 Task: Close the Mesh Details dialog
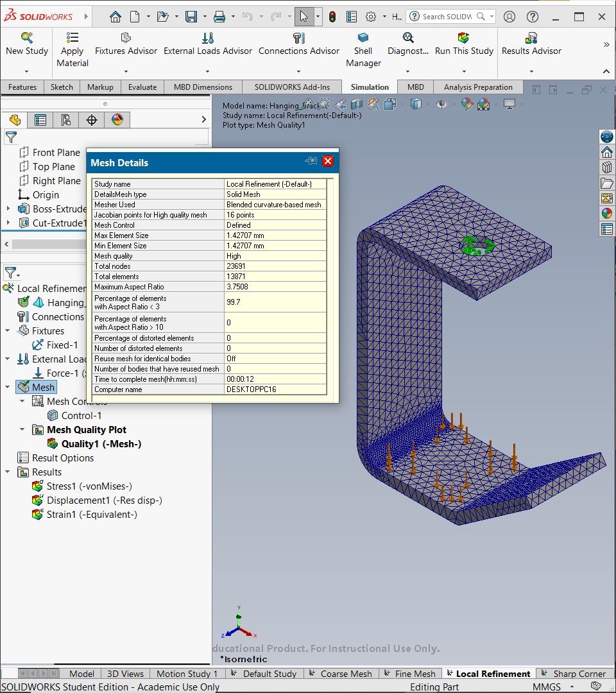328,161
